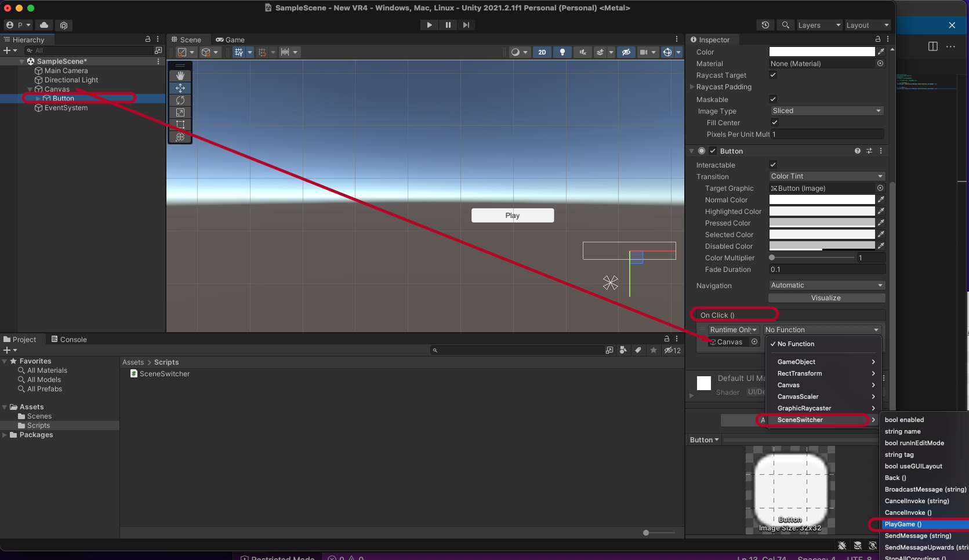Screen dimensions: 969x560
Task: Select the Rect tool
Action: (x=180, y=125)
